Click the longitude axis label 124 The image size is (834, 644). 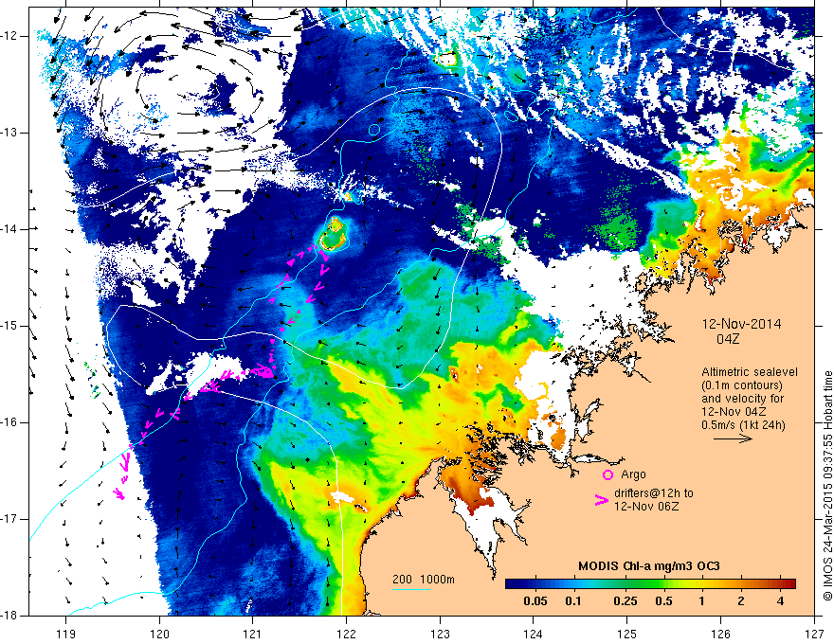(x=534, y=634)
